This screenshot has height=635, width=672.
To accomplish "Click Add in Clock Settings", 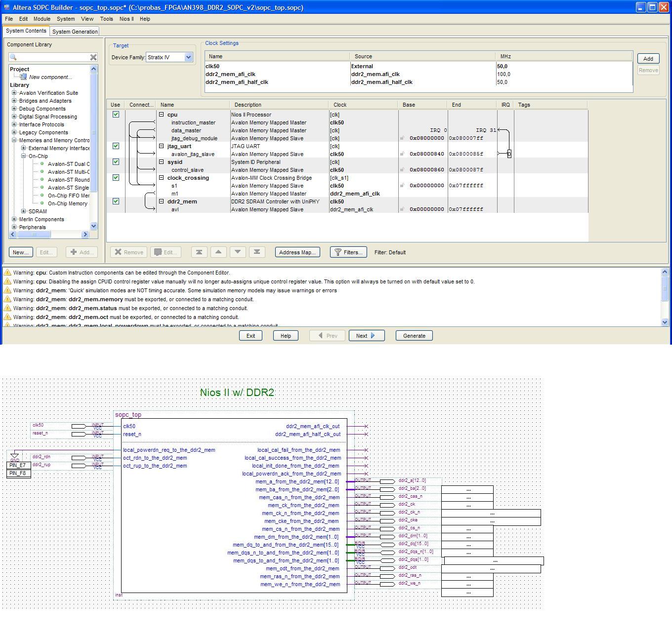I will pyautogui.click(x=648, y=59).
